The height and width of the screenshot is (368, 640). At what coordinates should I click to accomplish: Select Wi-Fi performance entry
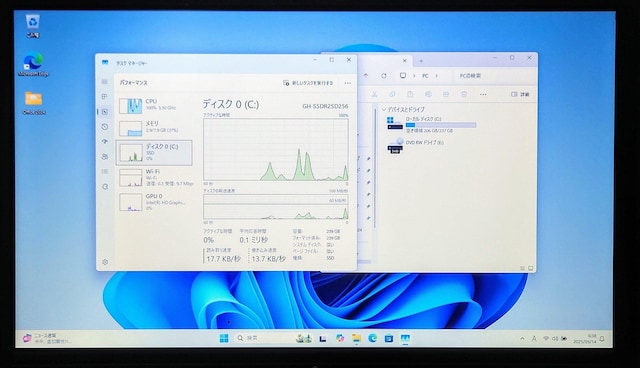(x=154, y=177)
